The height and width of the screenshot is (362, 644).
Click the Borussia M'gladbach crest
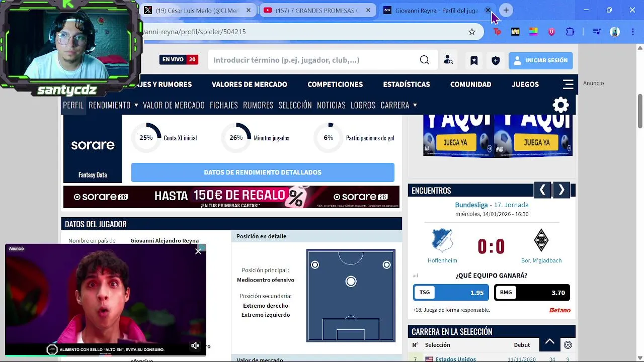(541, 240)
